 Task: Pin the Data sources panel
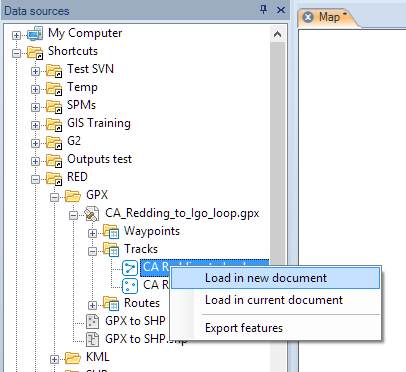pyautogui.click(x=263, y=10)
